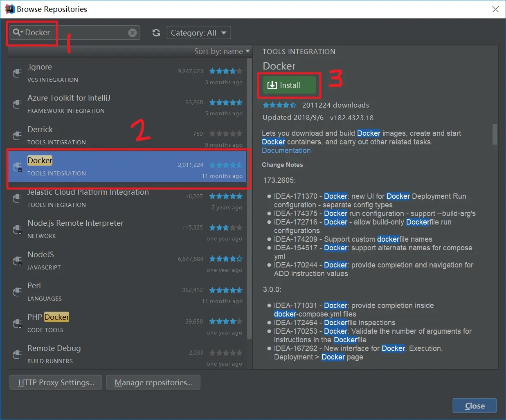Viewport: 506px width, 420px height.
Task: Refresh the plugin repository list
Action: (156, 33)
